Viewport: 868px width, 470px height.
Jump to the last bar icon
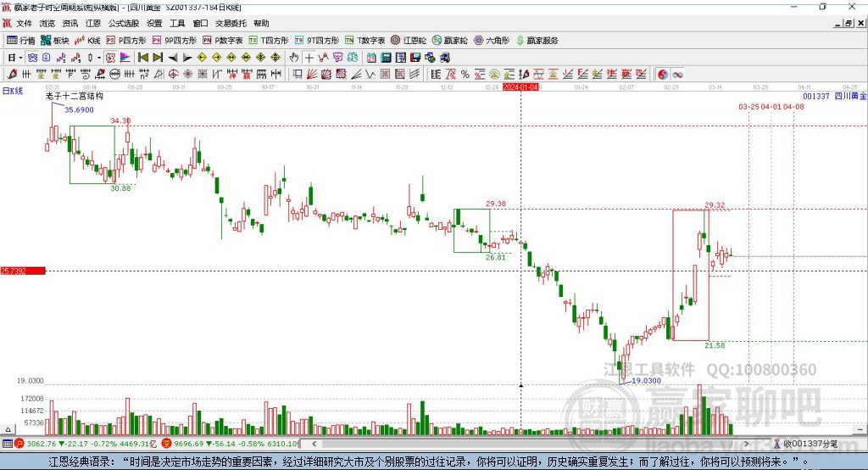[x=158, y=58]
